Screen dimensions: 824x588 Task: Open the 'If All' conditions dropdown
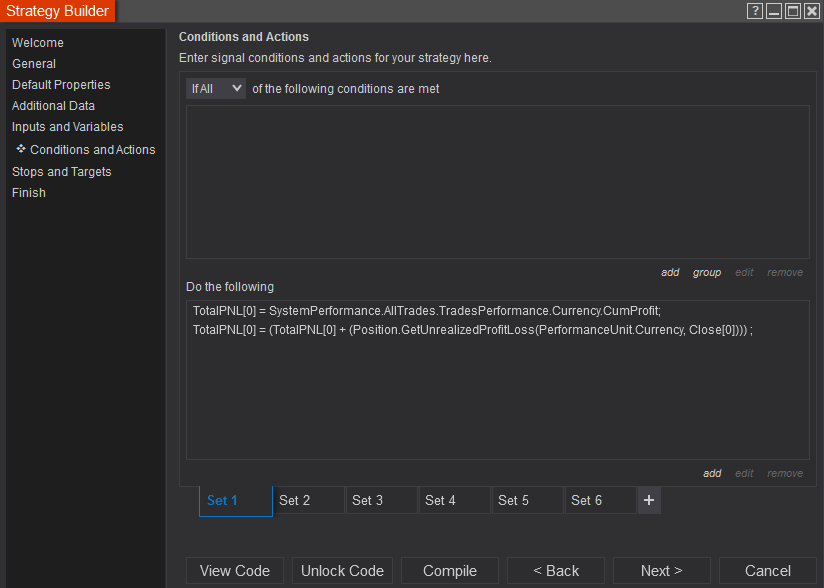216,88
